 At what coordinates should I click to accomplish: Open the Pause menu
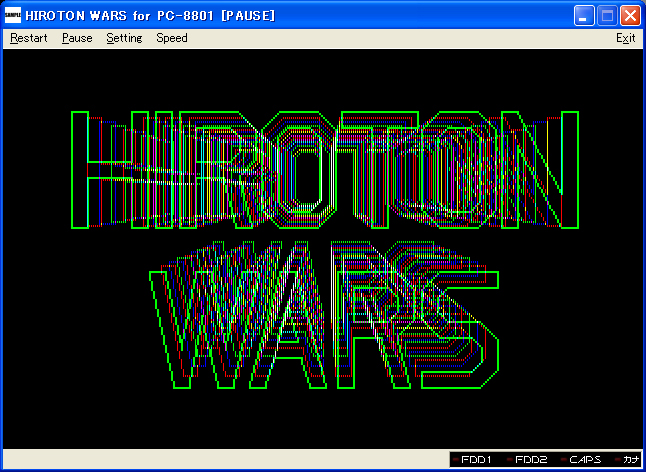click(x=76, y=38)
